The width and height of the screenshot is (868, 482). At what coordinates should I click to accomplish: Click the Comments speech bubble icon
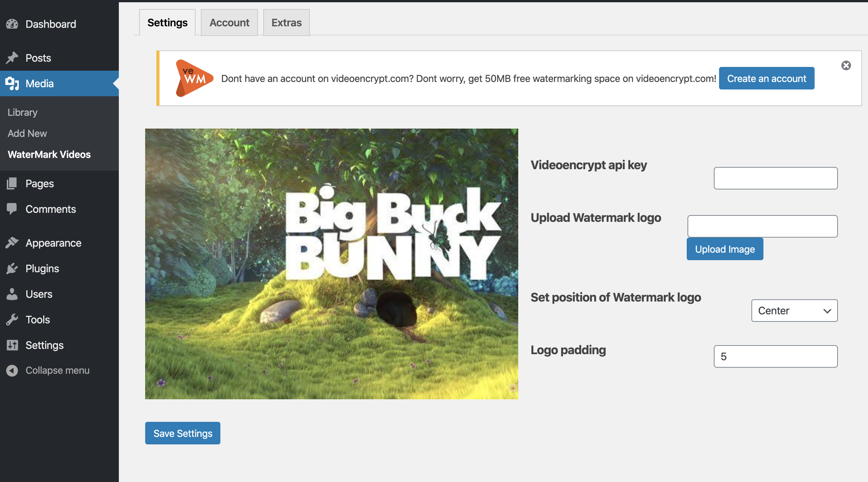[12, 209]
